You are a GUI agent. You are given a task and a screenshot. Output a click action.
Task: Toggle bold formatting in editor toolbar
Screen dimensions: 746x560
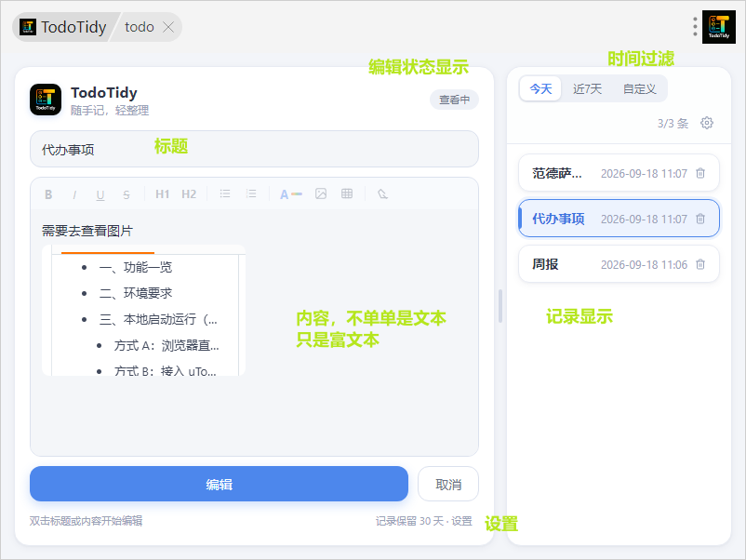pos(48,194)
